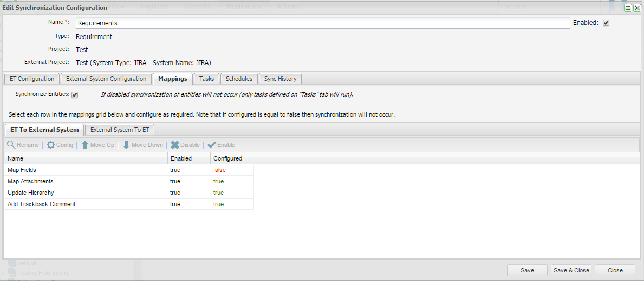Image resolution: width=644 pixels, height=281 pixels.
Task: Go to the Tasks tab
Action: click(206, 79)
